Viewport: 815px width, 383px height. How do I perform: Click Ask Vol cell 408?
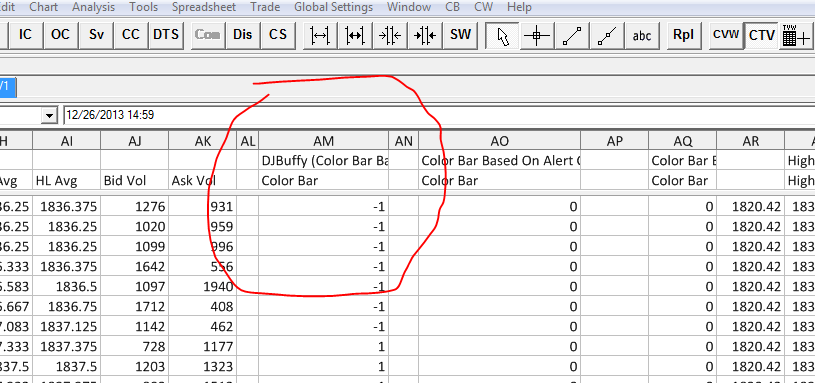(x=203, y=307)
